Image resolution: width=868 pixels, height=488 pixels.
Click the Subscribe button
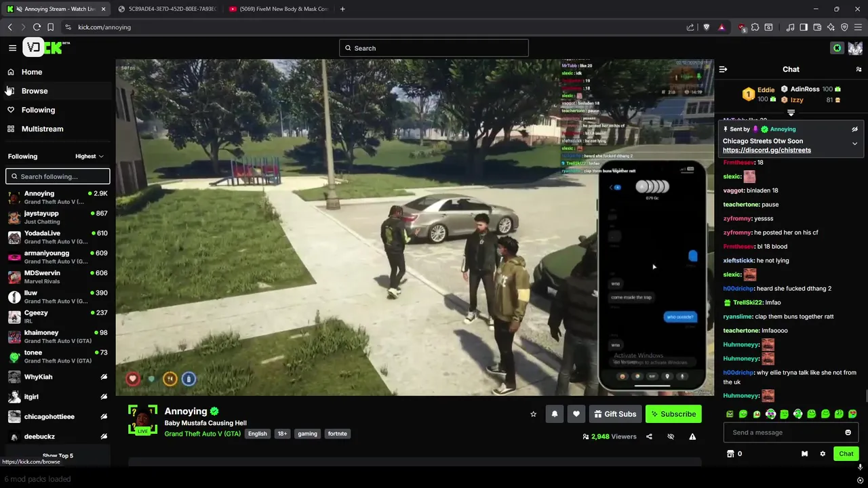pos(673,414)
